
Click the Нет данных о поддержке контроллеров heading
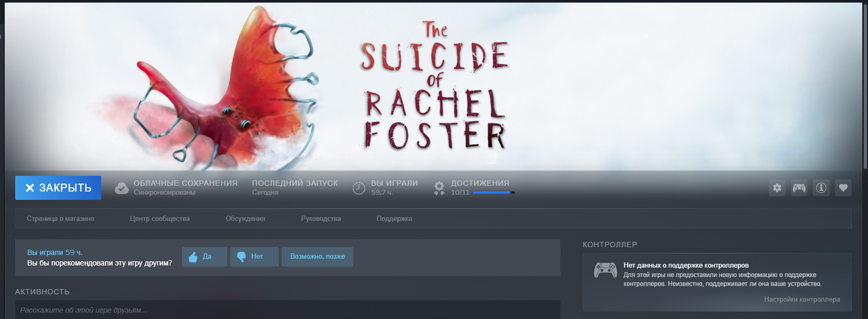tap(686, 265)
